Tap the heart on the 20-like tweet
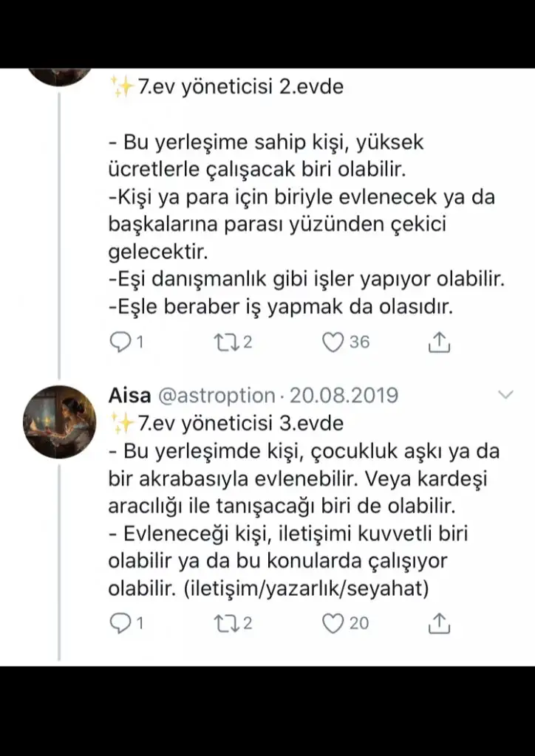The image size is (535, 756). coord(335,624)
